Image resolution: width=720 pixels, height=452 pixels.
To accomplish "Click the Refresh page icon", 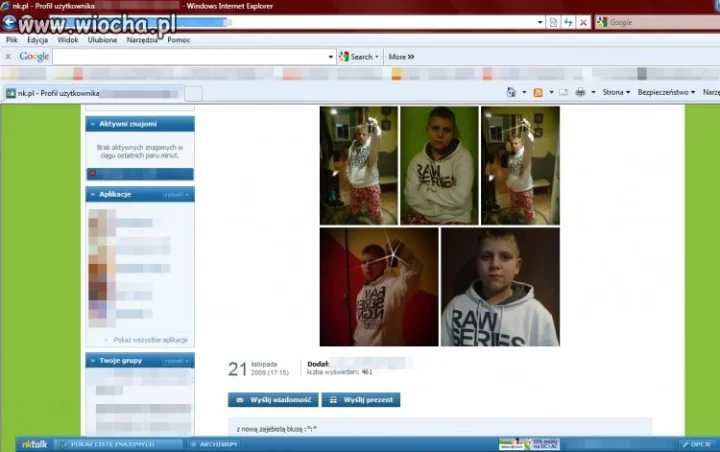I will coord(568,22).
